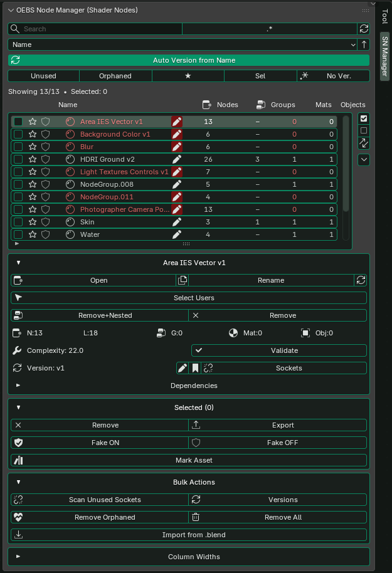Image resolution: width=392 pixels, height=573 pixels.
Task: Click the Versions bulk button
Action: click(x=278, y=500)
